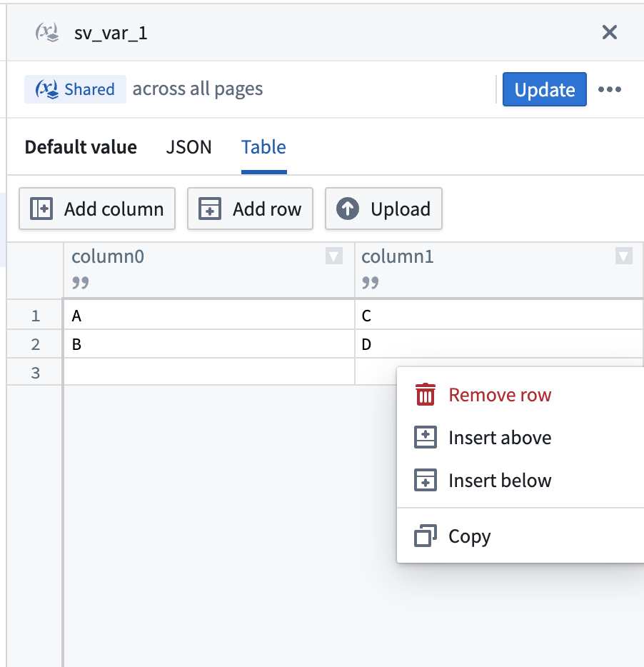Viewport: 644px width, 667px height.
Task: Select row number 2 header
Action: 34,343
